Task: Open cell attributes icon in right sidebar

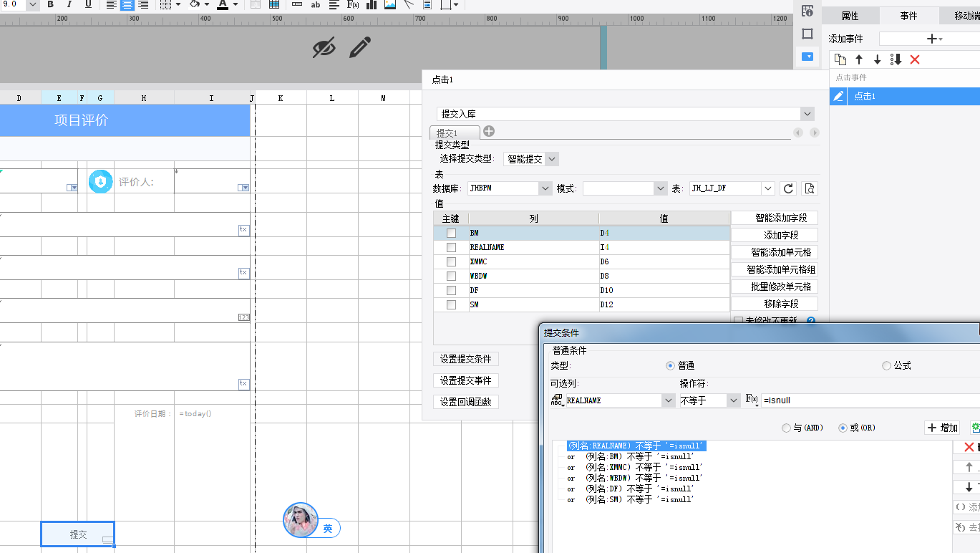Action: coord(807,11)
